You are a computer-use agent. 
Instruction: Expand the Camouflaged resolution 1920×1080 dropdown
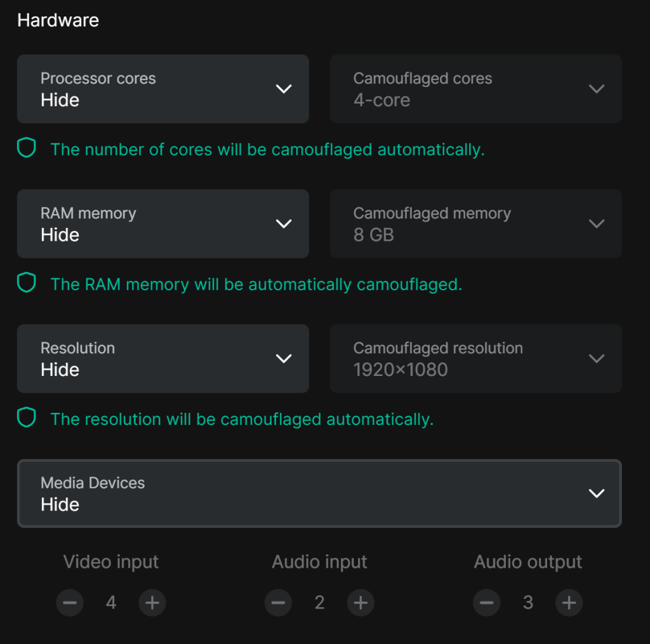click(x=475, y=358)
